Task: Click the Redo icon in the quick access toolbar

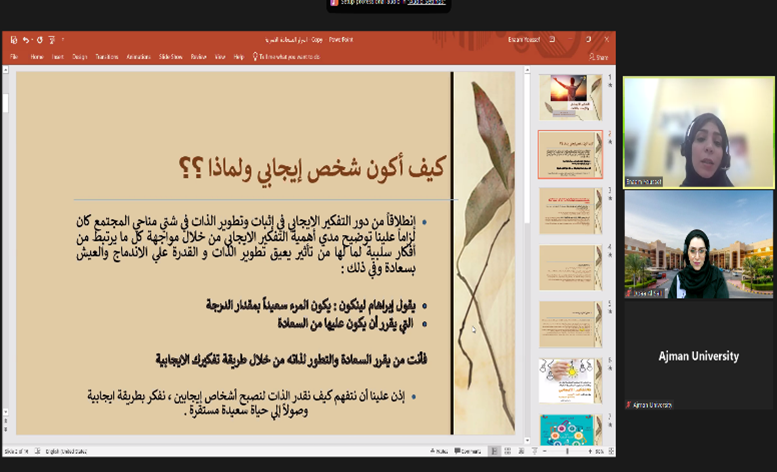Action: (x=38, y=40)
